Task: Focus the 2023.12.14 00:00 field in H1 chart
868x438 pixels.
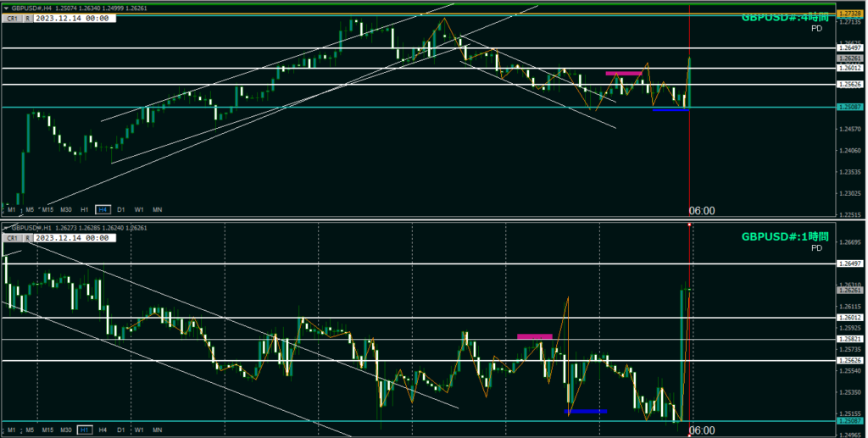Action: [x=75, y=238]
